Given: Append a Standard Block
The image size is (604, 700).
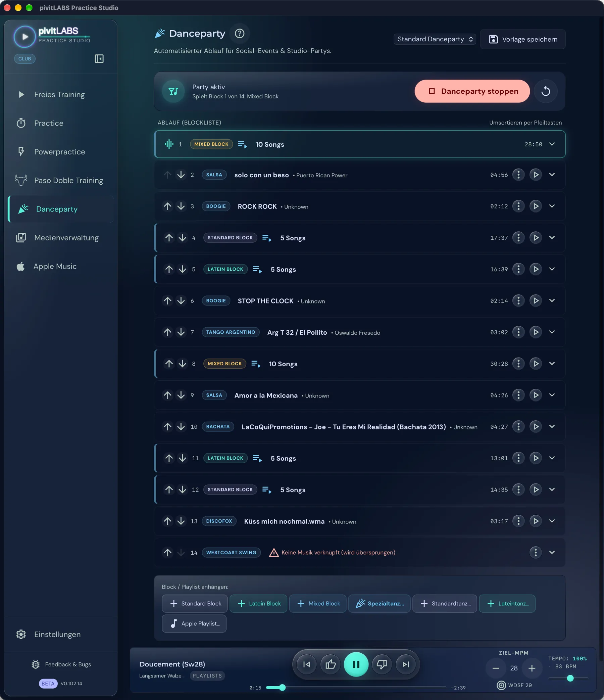Looking at the screenshot, I should pos(195,603).
